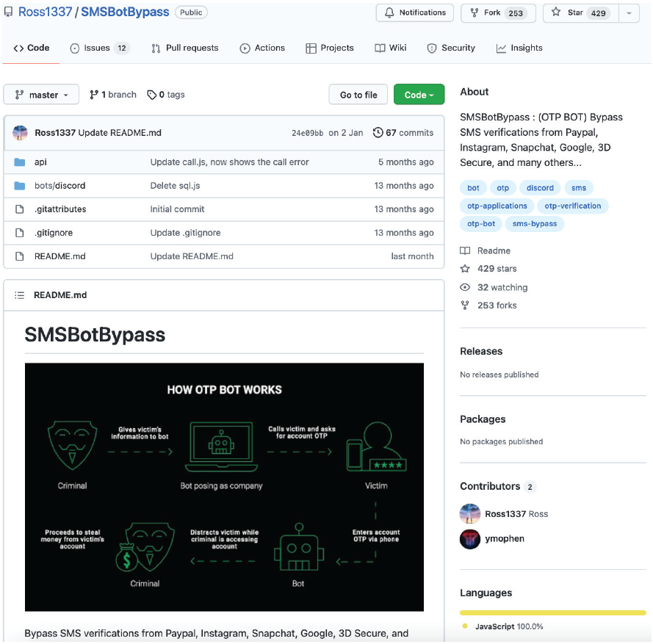Click the Star icon to star the repository
The width and height of the screenshot is (653, 644).
pos(555,12)
